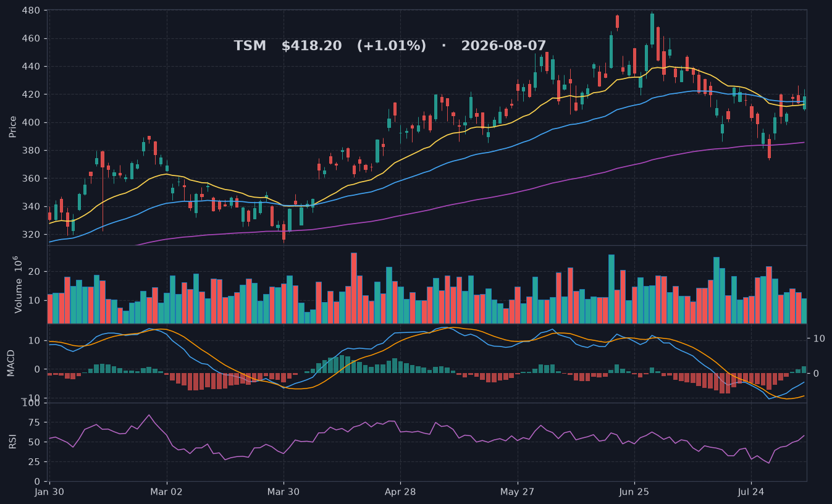The image size is (832, 504).
Task: Click the 0 tick on left MACD axis
Action: point(37,369)
